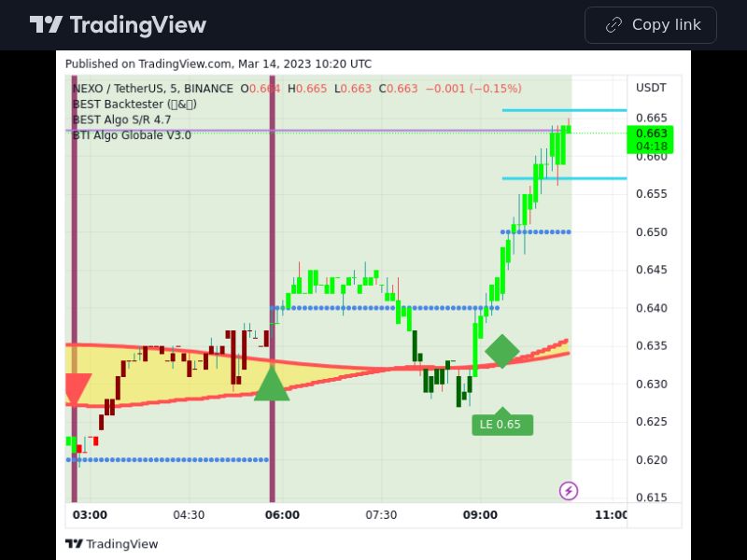Click the 0.635 price axis label
747x560 pixels.
[x=651, y=345]
